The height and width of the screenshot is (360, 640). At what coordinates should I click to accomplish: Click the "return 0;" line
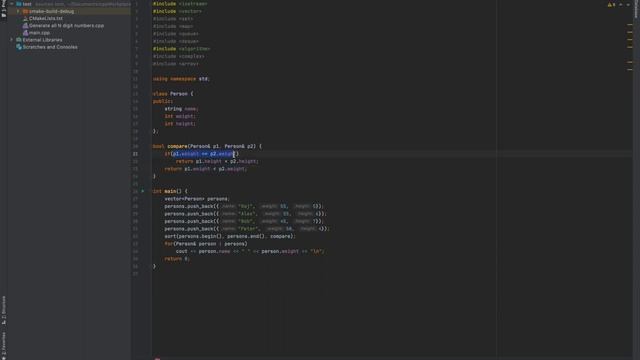click(x=177, y=259)
